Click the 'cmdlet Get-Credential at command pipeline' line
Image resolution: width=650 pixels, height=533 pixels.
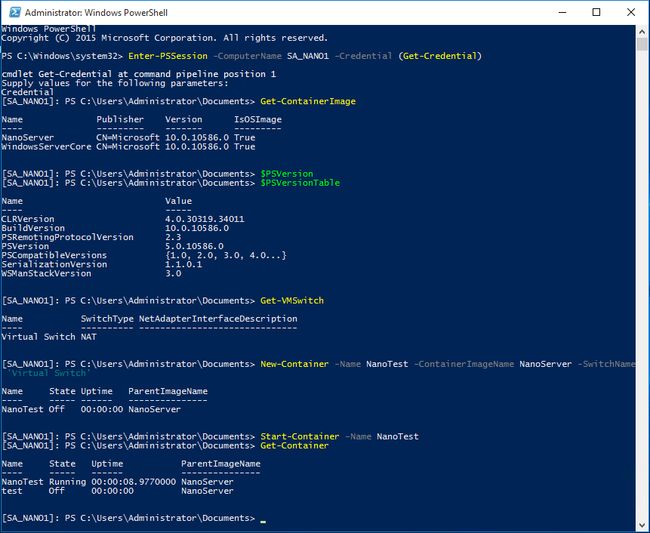pos(139,74)
